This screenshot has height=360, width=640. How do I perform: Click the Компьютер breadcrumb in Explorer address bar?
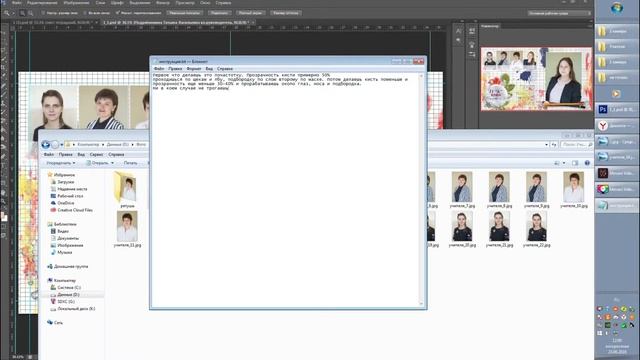tap(88, 144)
